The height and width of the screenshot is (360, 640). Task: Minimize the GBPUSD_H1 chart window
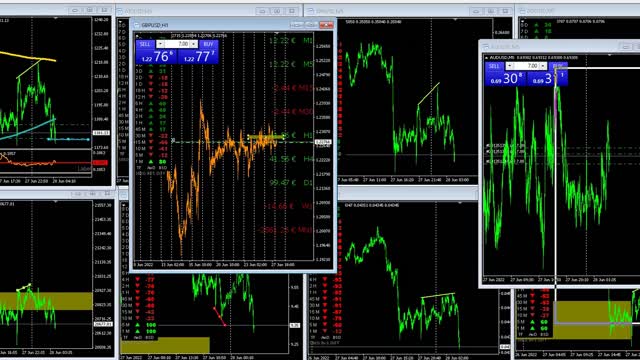tap(297, 25)
